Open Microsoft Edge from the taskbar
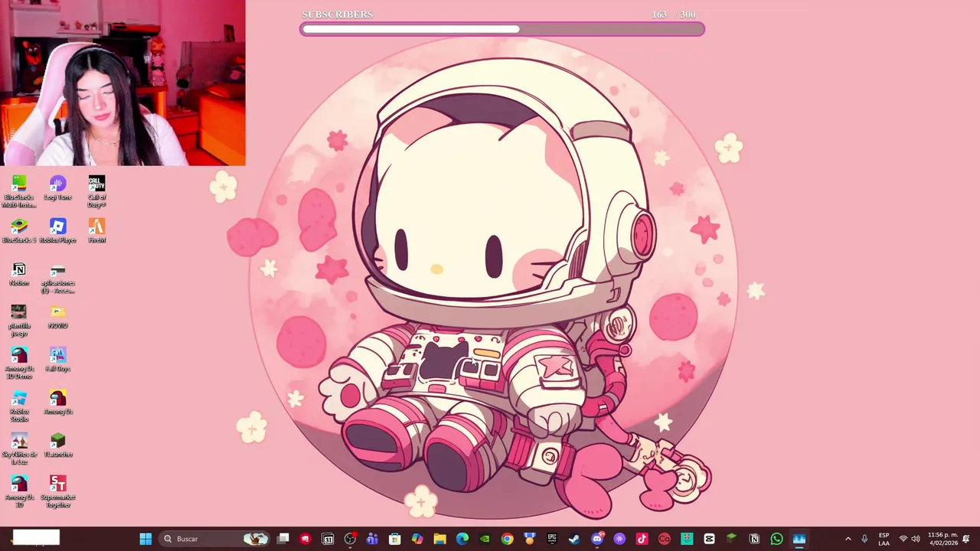 pyautogui.click(x=462, y=539)
